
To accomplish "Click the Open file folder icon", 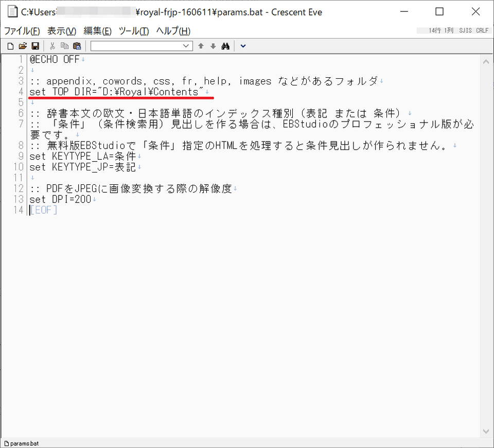I will coord(23,46).
